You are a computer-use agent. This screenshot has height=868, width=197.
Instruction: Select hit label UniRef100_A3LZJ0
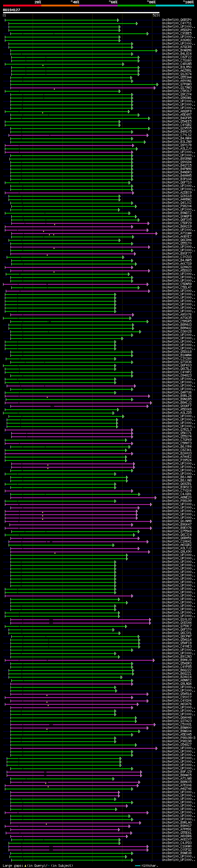pos(177,149)
